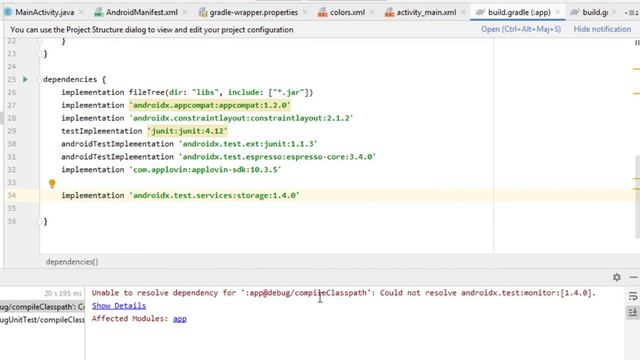Select debugUnitTest compileClasspath tree entry
This screenshot has width=640, height=360.
42,320
